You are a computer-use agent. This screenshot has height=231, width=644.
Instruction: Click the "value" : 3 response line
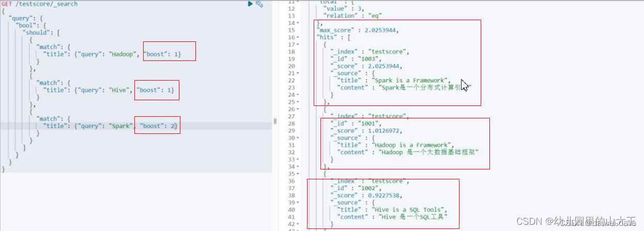point(343,8)
